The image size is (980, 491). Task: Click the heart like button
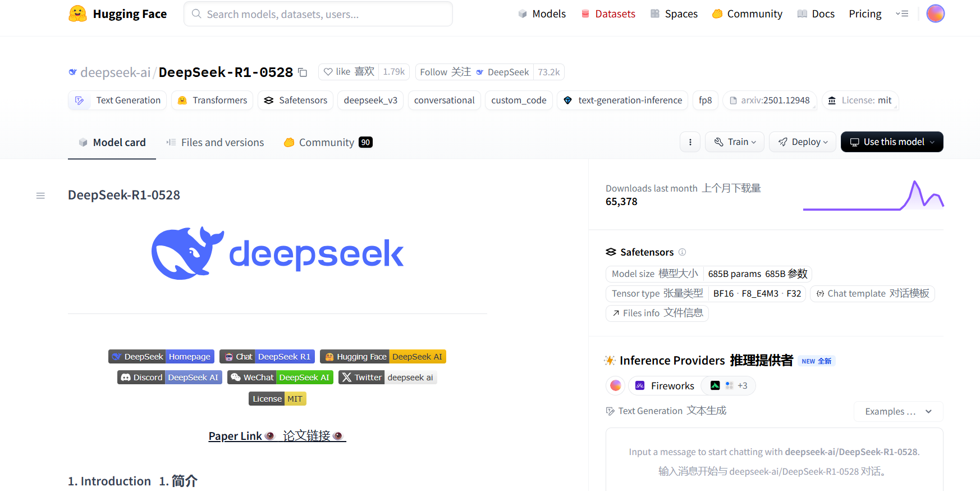tap(349, 72)
